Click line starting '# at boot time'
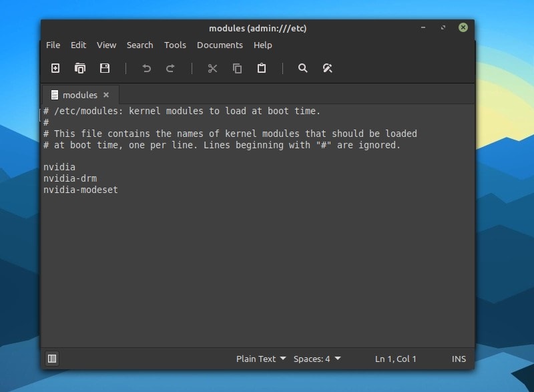 222,145
